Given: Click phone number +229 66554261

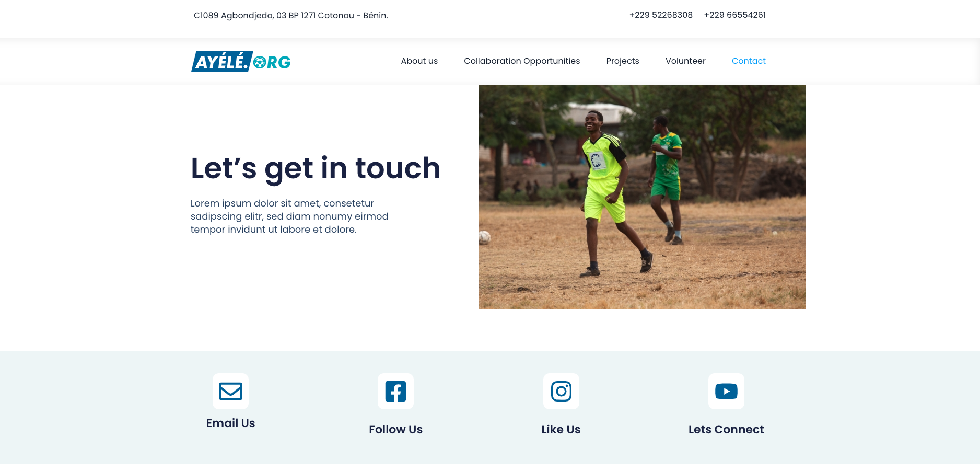Looking at the screenshot, I should pyautogui.click(x=734, y=15).
